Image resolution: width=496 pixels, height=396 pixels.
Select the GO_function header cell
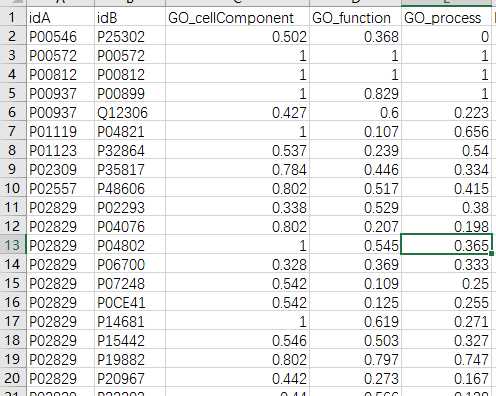click(355, 17)
